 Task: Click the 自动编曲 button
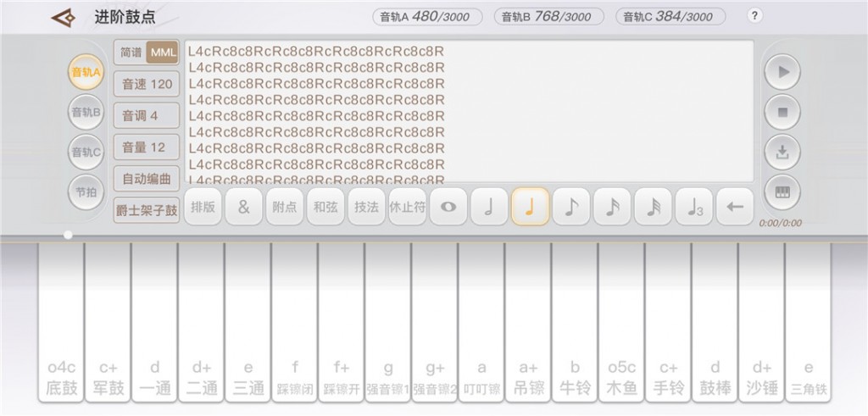tap(147, 179)
